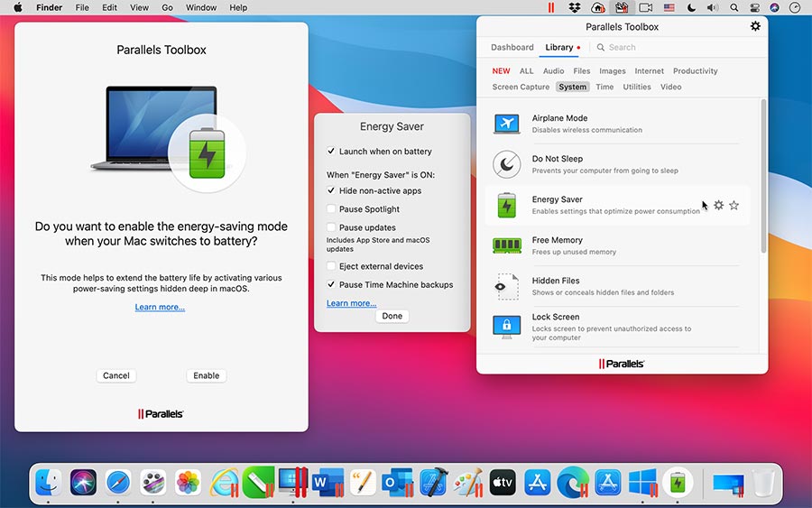The height and width of the screenshot is (508, 812).
Task: Open the Do Not Sleep tool icon
Action: pyautogui.click(x=507, y=164)
